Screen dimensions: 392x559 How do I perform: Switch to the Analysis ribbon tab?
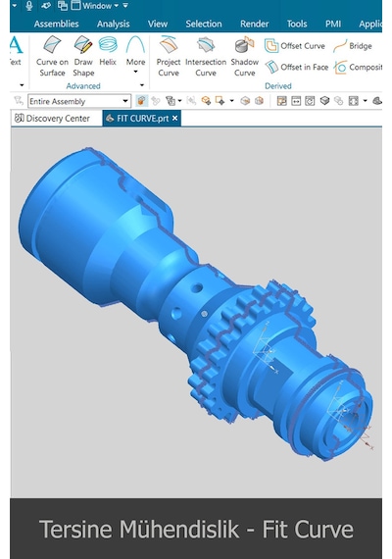pos(114,24)
